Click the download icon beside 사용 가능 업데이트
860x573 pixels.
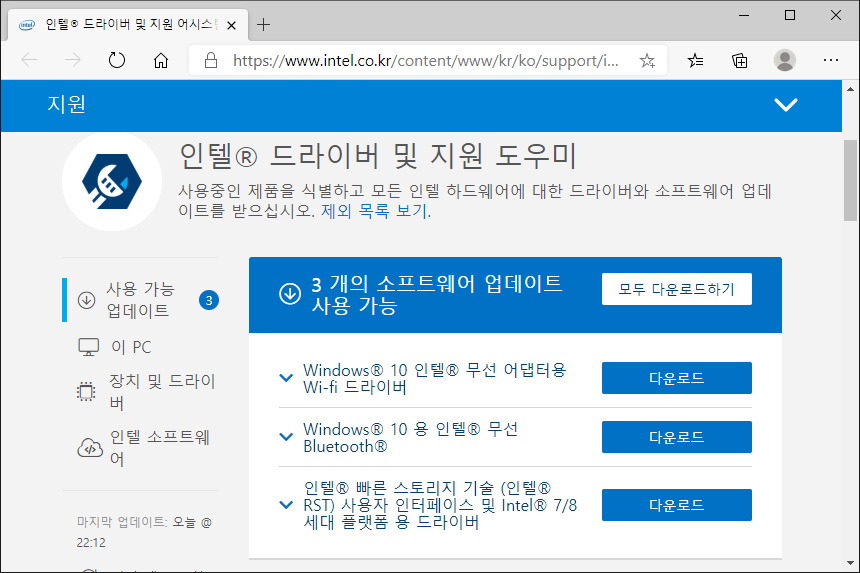86,300
